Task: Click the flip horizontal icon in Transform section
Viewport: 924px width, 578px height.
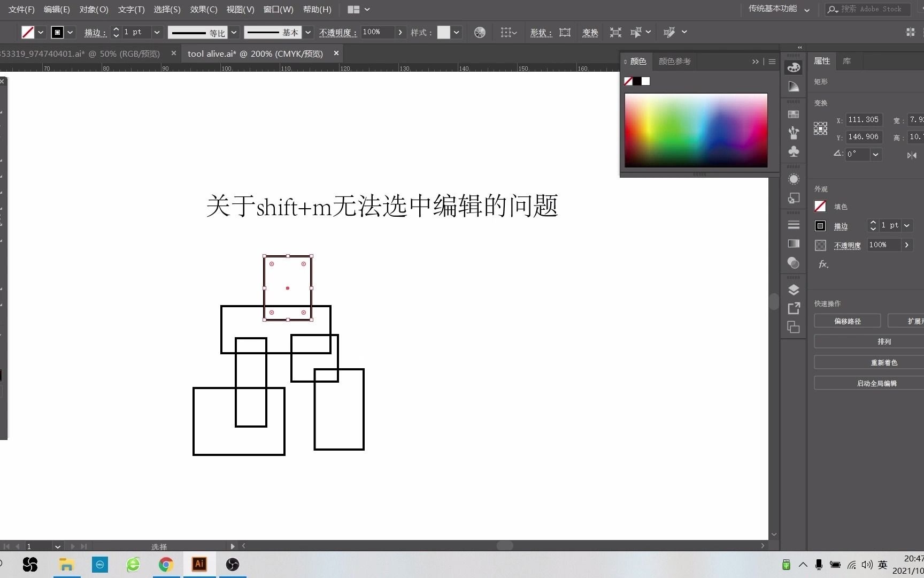Action: (x=912, y=155)
